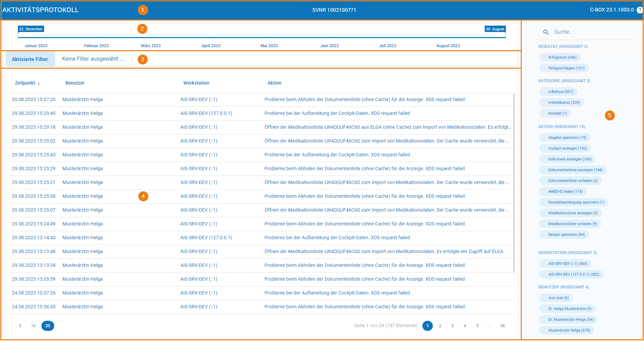The image size is (644, 342).
Task: Filter by Musterärztin Helga (678) user
Action: 567,330
